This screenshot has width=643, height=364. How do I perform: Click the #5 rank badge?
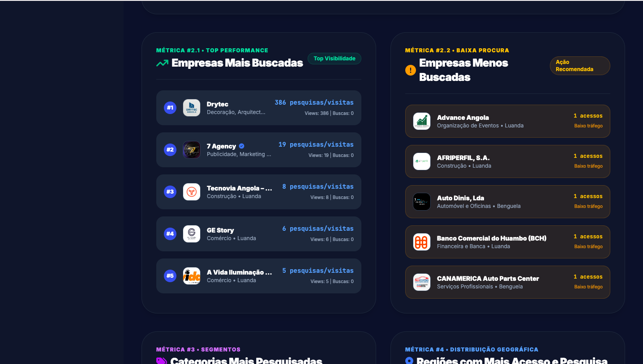170,276
